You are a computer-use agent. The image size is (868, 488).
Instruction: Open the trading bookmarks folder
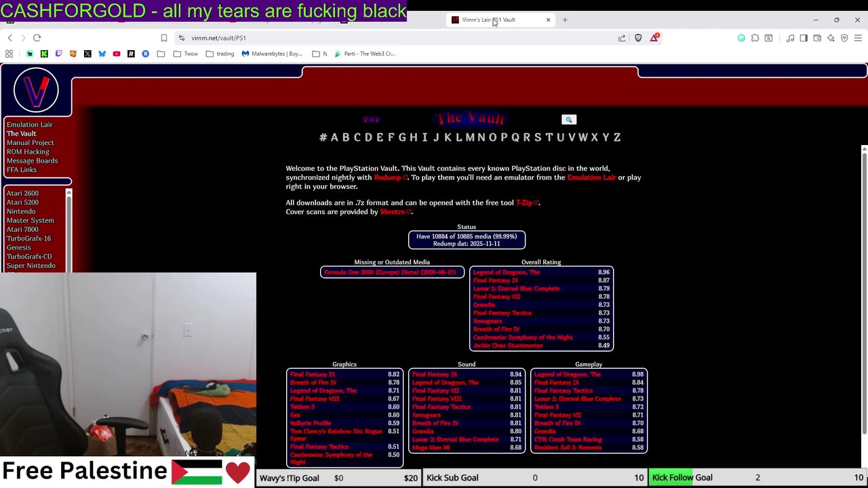(x=220, y=54)
